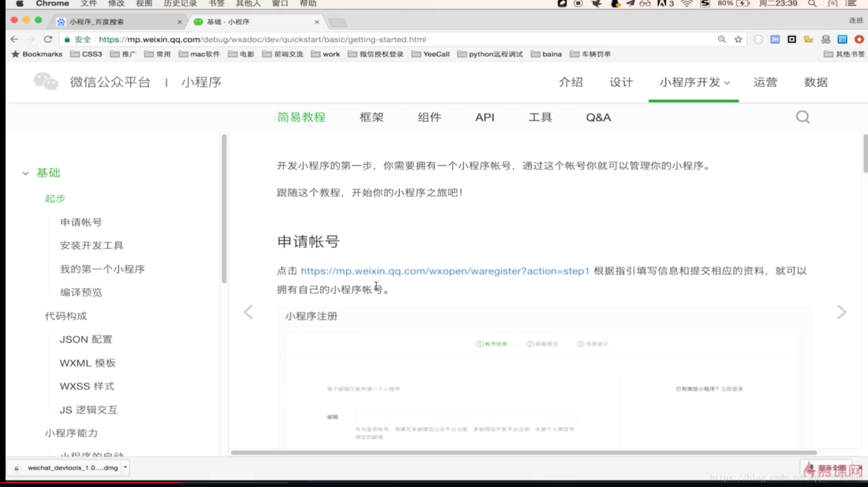Viewport: 868px width, 487px height.
Task: Click the Wi-Fi status icon in the menu bar
Action: [687, 4]
